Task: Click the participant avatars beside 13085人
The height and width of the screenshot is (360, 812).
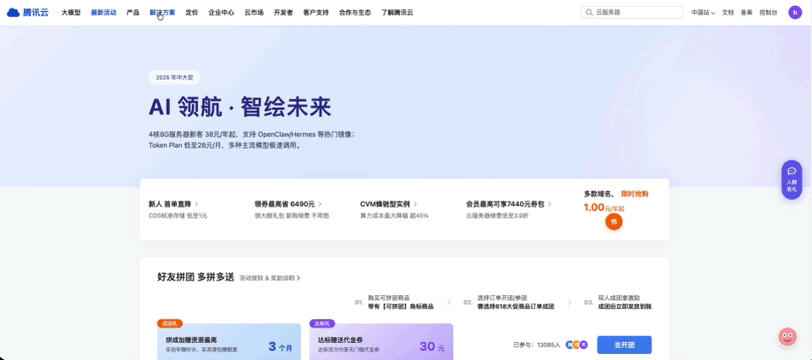Action: (x=577, y=344)
